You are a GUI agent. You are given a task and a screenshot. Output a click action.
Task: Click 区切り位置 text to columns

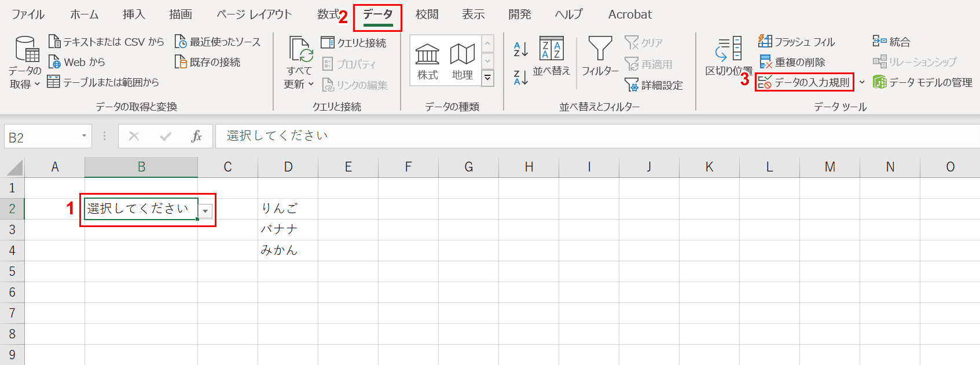728,57
